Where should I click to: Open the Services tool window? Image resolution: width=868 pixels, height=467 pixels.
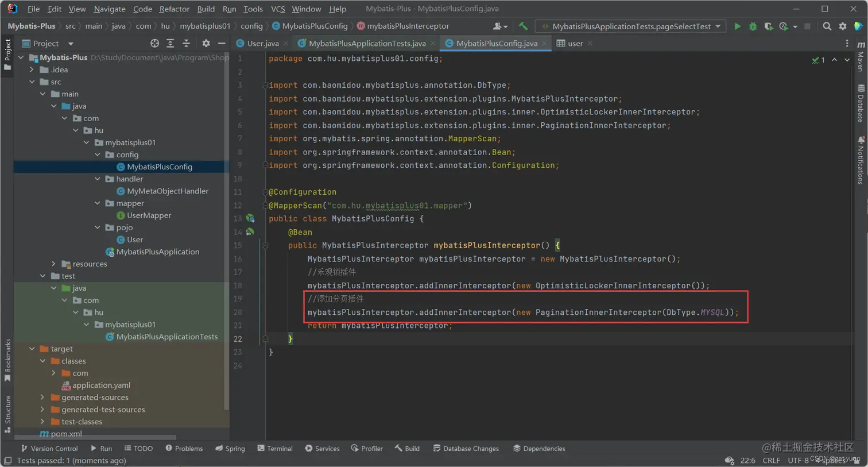coord(322,449)
